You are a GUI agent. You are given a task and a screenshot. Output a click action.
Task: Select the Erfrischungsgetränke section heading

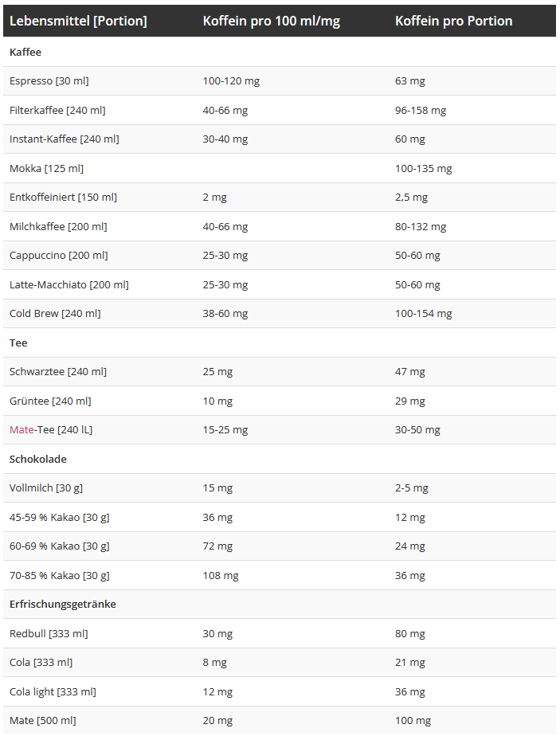click(63, 605)
